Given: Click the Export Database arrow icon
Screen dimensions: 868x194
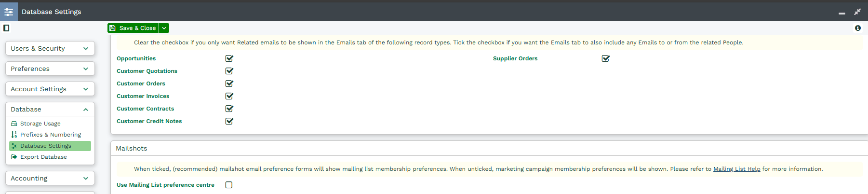Looking at the screenshot, I should [14, 157].
